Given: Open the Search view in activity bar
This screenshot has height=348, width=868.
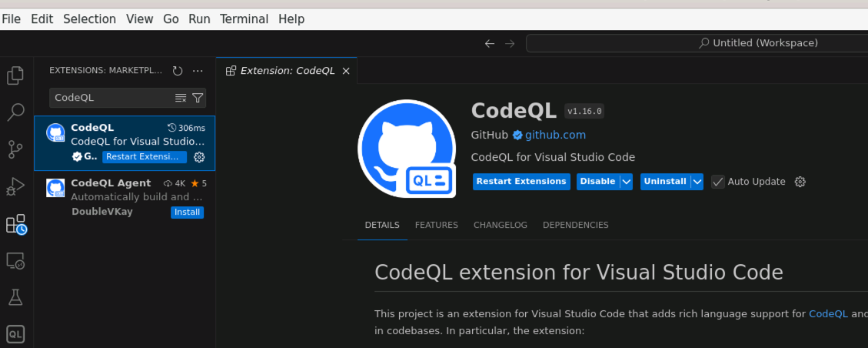Looking at the screenshot, I should [x=15, y=112].
